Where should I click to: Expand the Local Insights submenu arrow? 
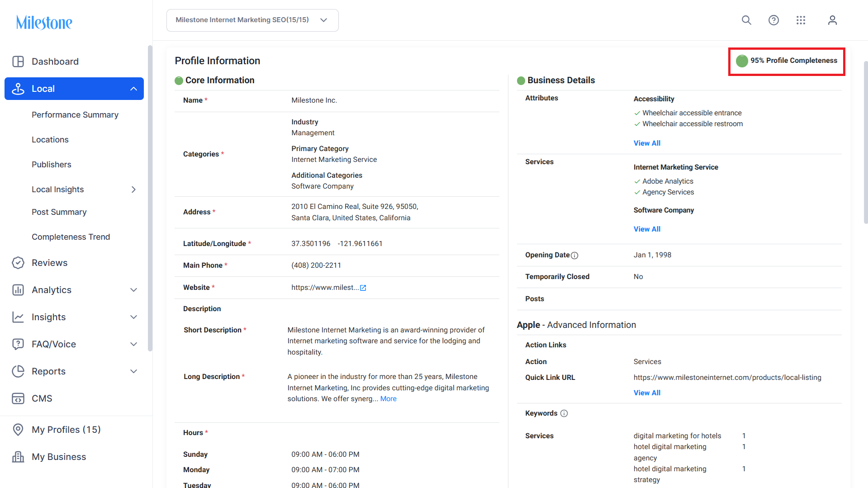(133, 190)
